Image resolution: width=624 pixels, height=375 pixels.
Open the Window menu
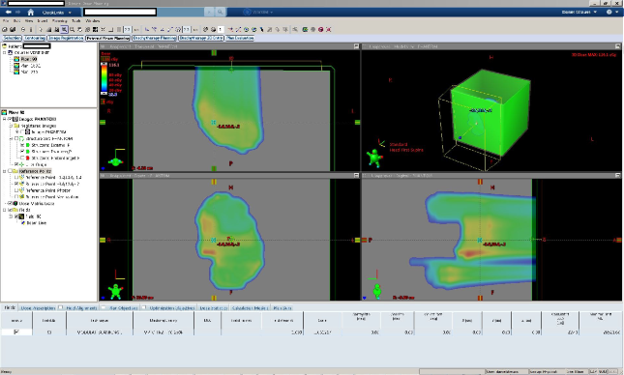[92, 21]
